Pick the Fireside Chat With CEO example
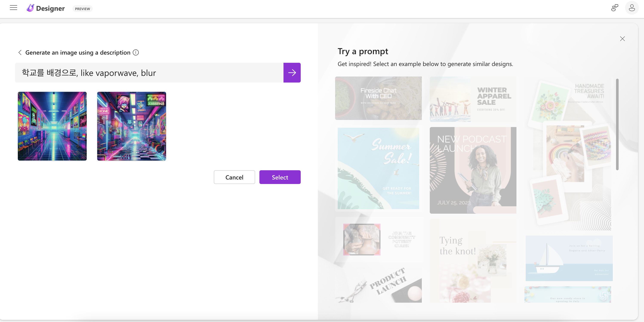644x322 pixels. tap(378, 98)
